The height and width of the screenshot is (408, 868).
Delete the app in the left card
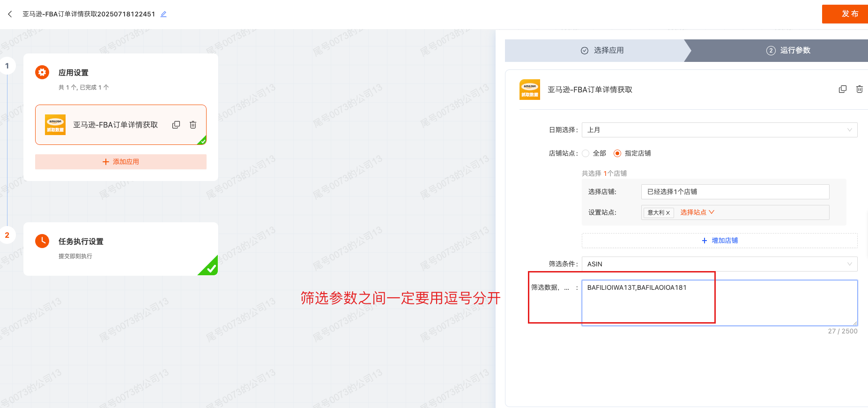tap(193, 125)
